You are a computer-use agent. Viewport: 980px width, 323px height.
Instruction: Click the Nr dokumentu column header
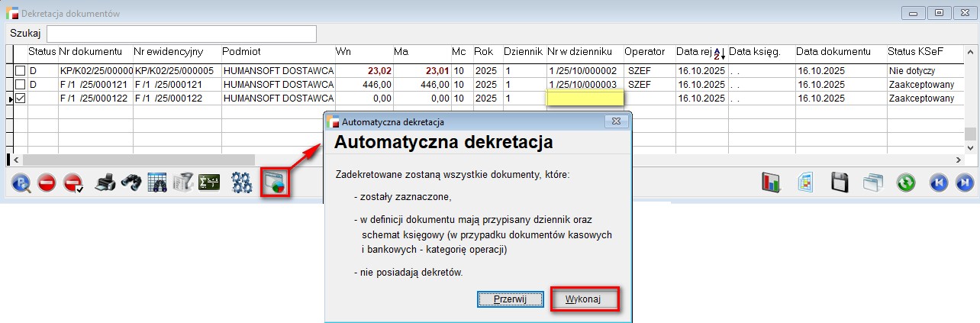92,52
